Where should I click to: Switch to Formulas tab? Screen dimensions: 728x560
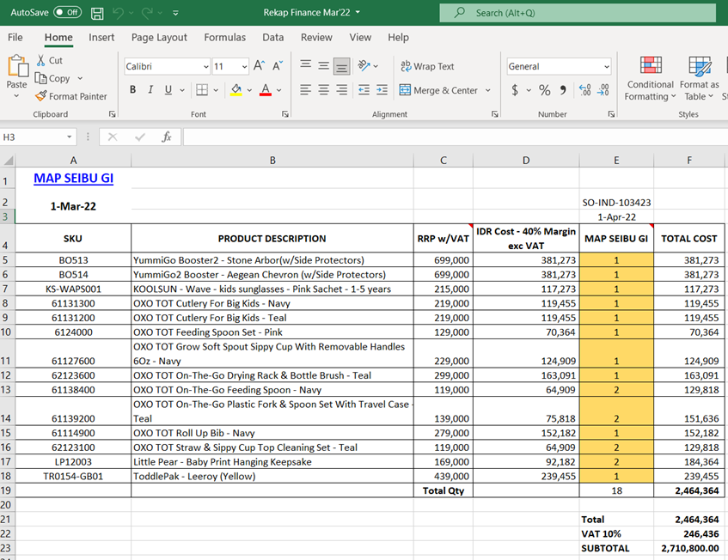(x=224, y=37)
